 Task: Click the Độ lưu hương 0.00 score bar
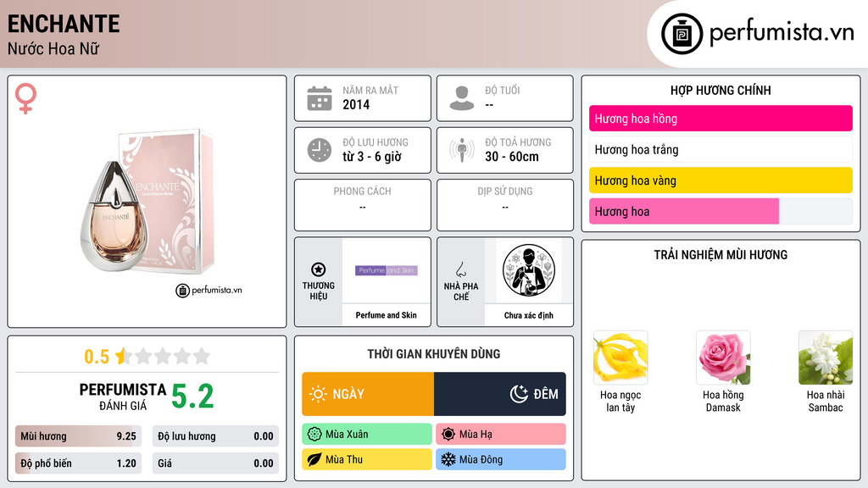[215, 436]
